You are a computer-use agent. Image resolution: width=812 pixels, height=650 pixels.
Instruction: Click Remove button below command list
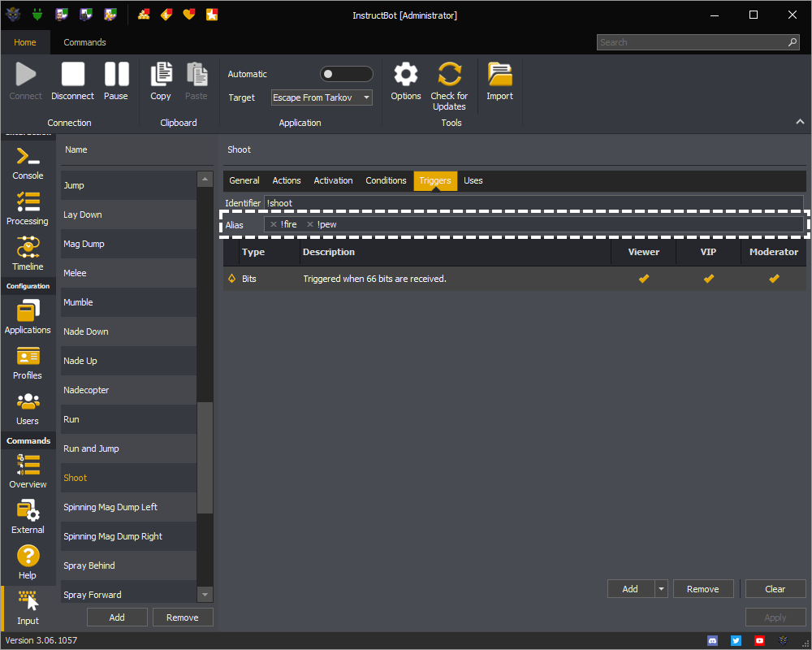coord(182,617)
